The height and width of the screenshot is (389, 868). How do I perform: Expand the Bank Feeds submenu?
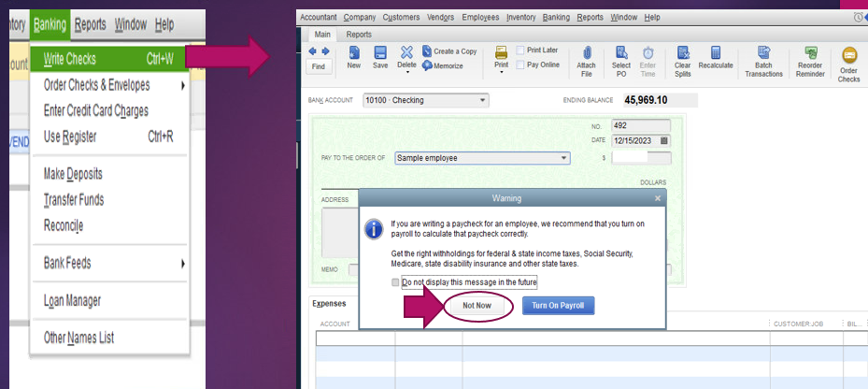[183, 264]
